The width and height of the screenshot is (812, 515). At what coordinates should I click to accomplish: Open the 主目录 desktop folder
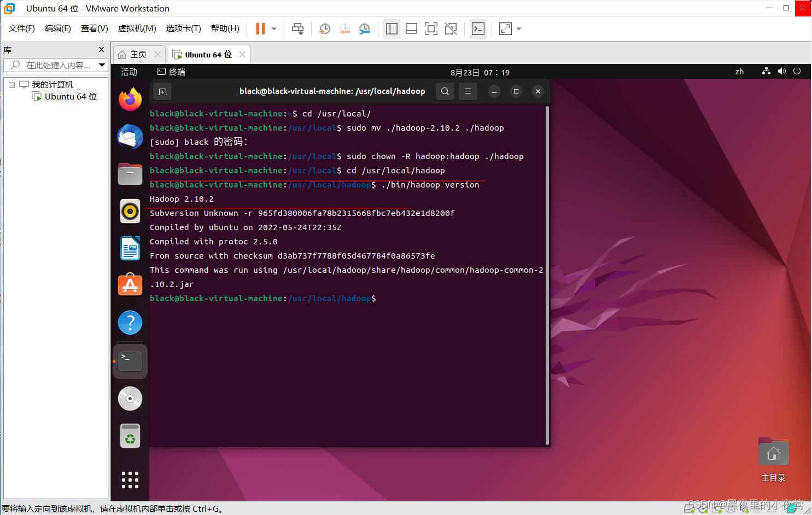tap(774, 460)
